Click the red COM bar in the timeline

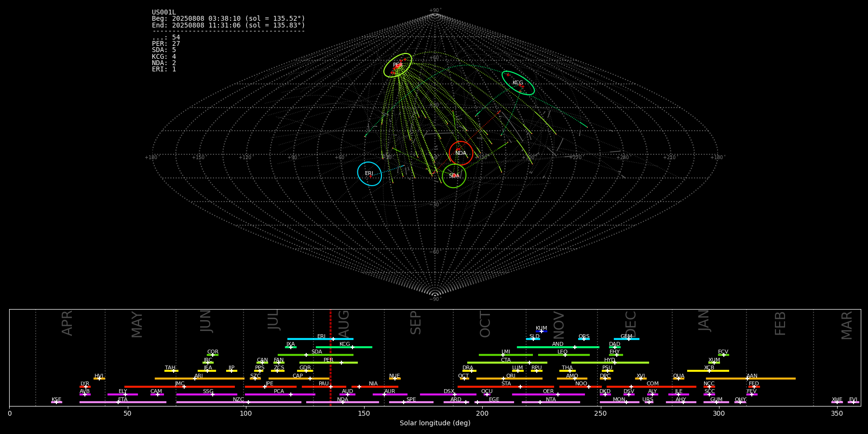(x=651, y=386)
